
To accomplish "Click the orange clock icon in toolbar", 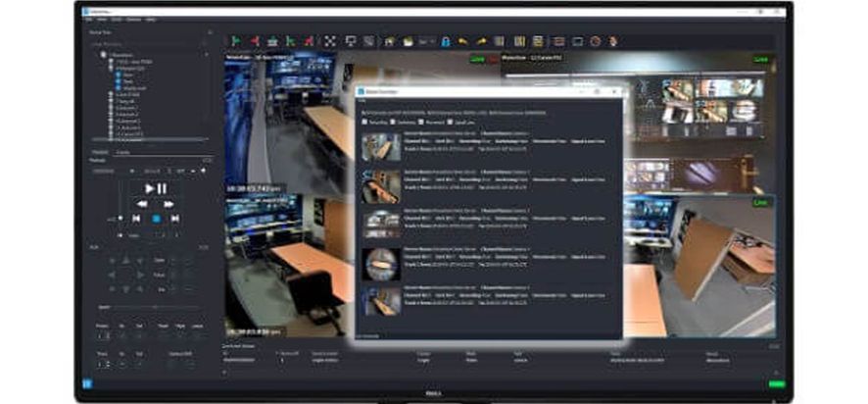I will pyautogui.click(x=595, y=41).
